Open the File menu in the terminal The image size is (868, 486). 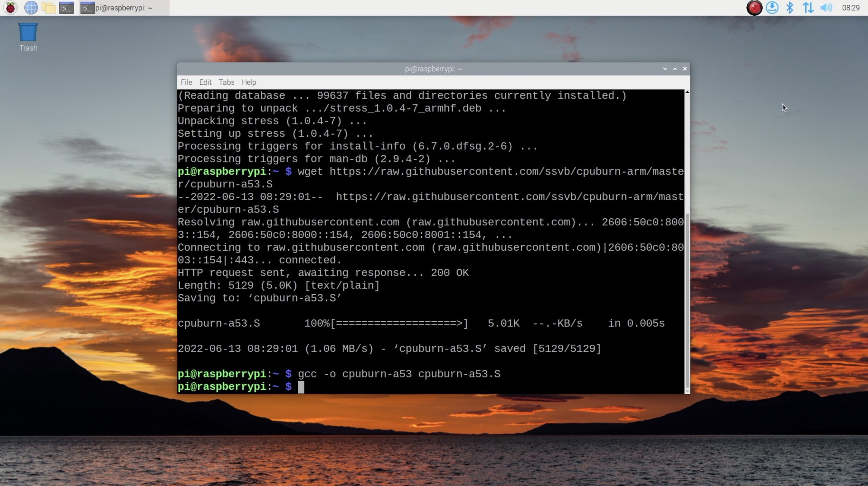186,82
